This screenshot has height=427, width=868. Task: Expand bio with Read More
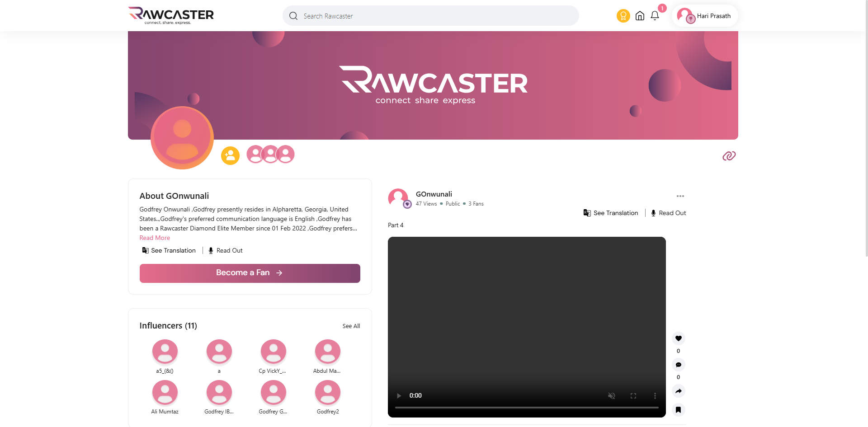(x=155, y=238)
